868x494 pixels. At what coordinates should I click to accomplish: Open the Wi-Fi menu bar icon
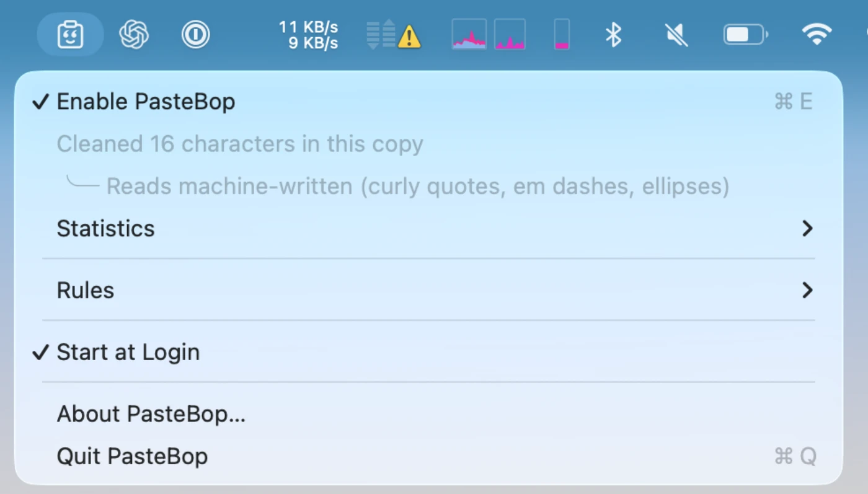point(817,34)
